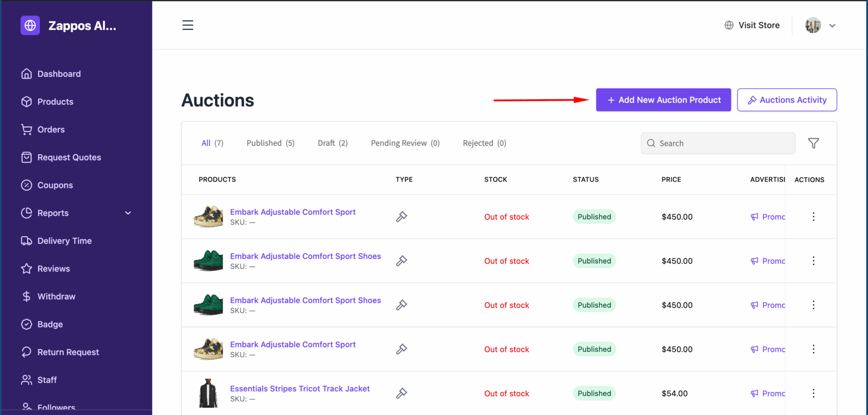The height and width of the screenshot is (415, 868).
Task: Click the filter funnel icon
Action: click(813, 143)
